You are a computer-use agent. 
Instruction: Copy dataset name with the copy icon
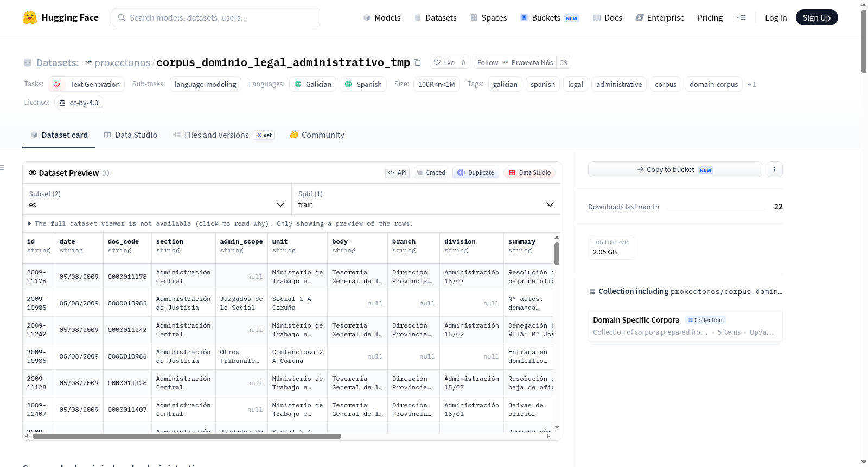pos(417,62)
